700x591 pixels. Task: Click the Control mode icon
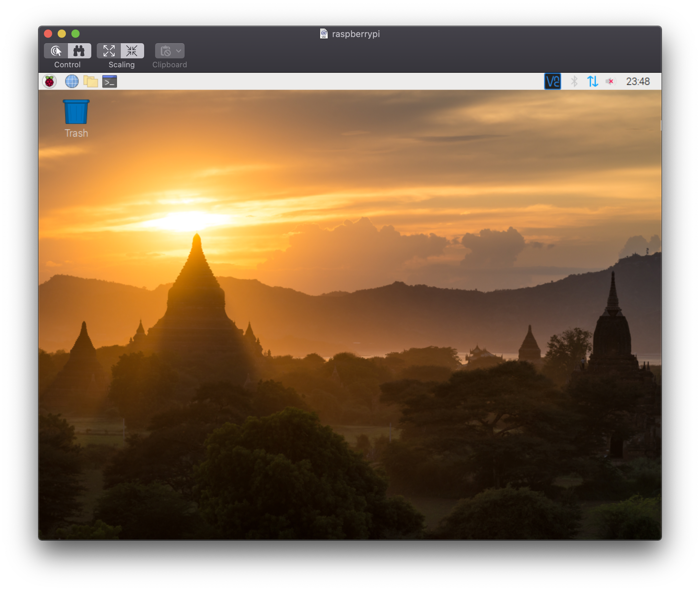pyautogui.click(x=57, y=50)
